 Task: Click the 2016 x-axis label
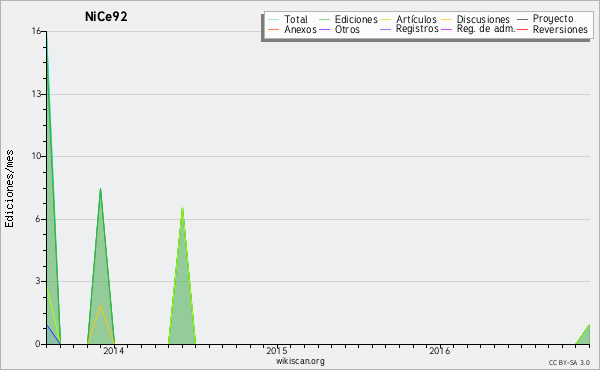tap(440, 350)
